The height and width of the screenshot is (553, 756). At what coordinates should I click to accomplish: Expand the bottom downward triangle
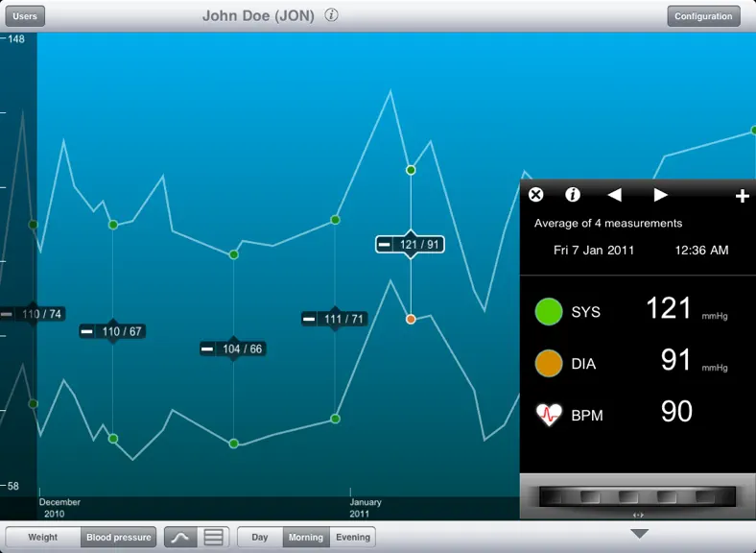point(639,534)
